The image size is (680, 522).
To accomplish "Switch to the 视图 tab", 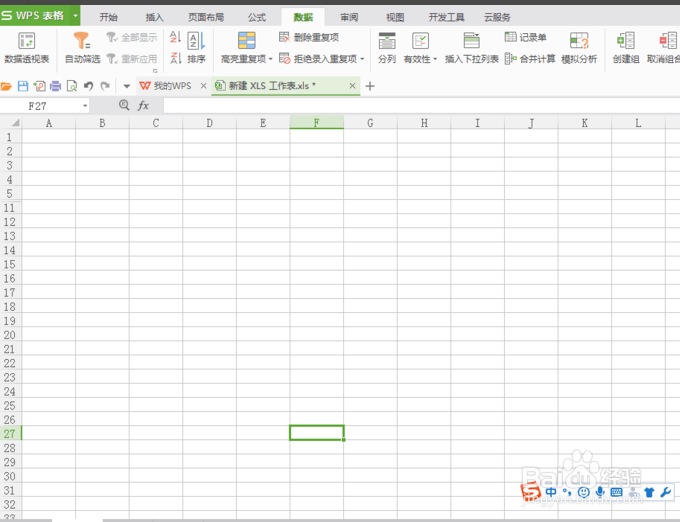I will point(395,17).
